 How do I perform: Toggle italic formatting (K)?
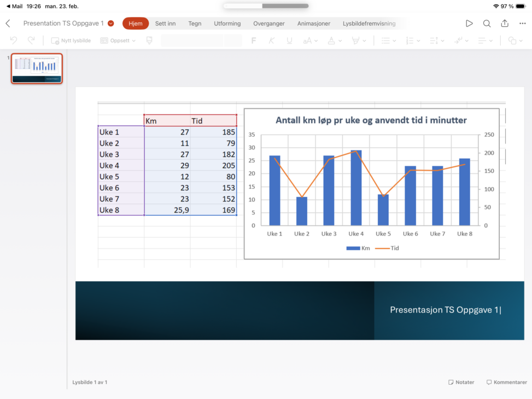(271, 41)
